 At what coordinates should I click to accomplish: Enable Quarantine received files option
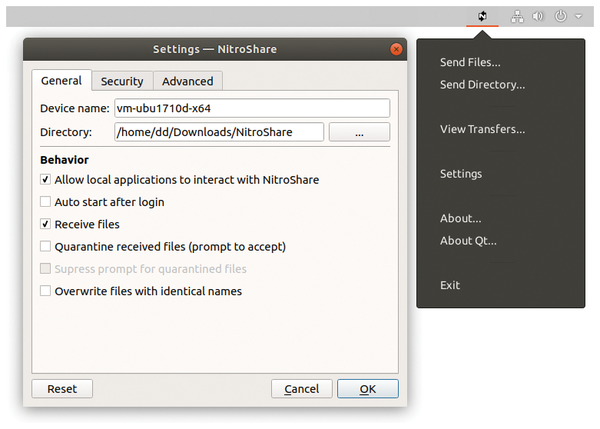coord(46,246)
